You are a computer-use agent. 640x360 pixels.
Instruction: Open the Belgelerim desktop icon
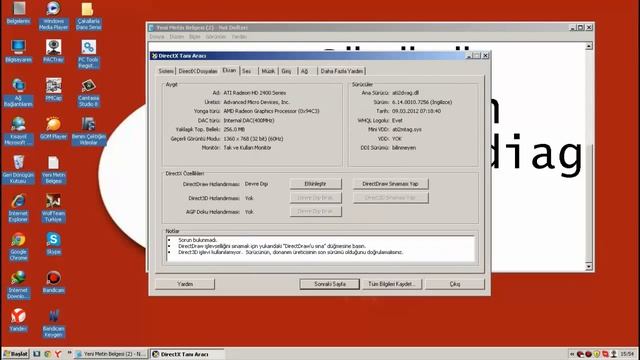(18, 12)
